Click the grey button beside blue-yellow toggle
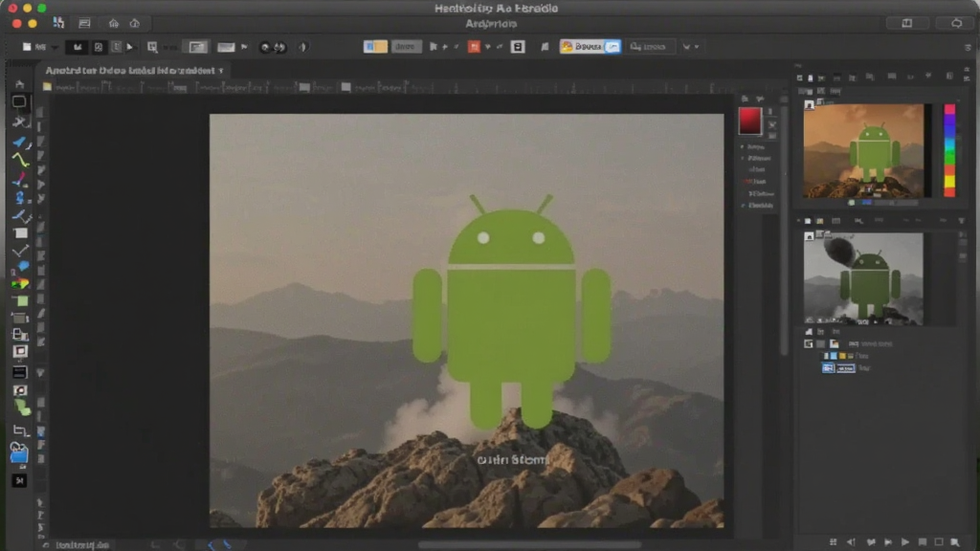The height and width of the screenshot is (551, 980). pos(406,47)
